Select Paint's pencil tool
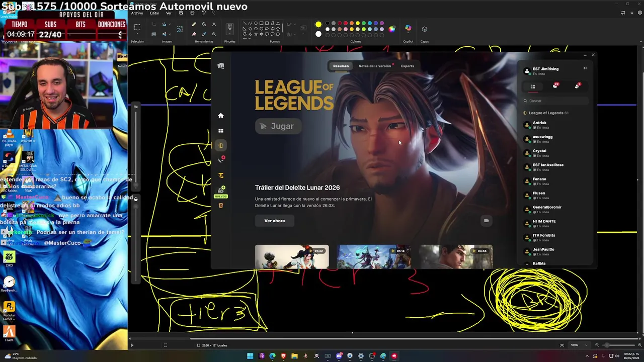The height and width of the screenshot is (362, 644). (x=194, y=24)
